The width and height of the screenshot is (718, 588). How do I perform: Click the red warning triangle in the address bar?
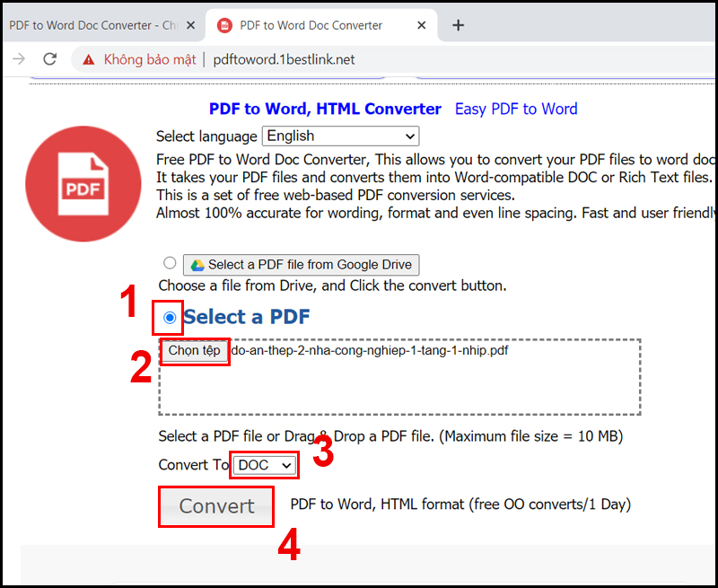[x=87, y=59]
